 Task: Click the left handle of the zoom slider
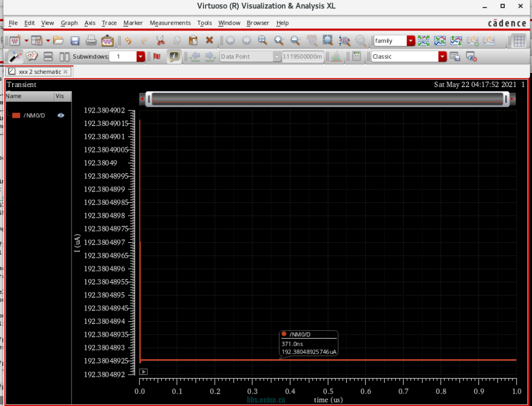(x=148, y=99)
